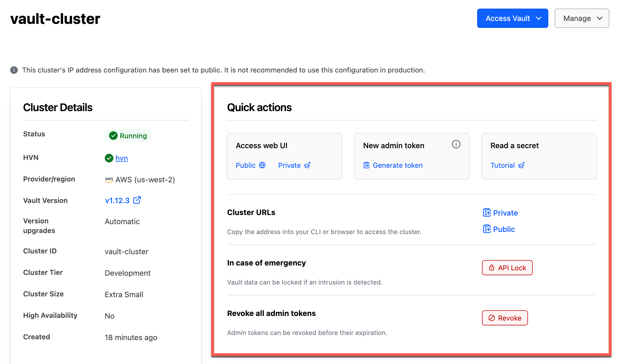Viewport: 619px width, 364px height.
Task: Click the info icon on New admin token card
Action: tap(456, 144)
